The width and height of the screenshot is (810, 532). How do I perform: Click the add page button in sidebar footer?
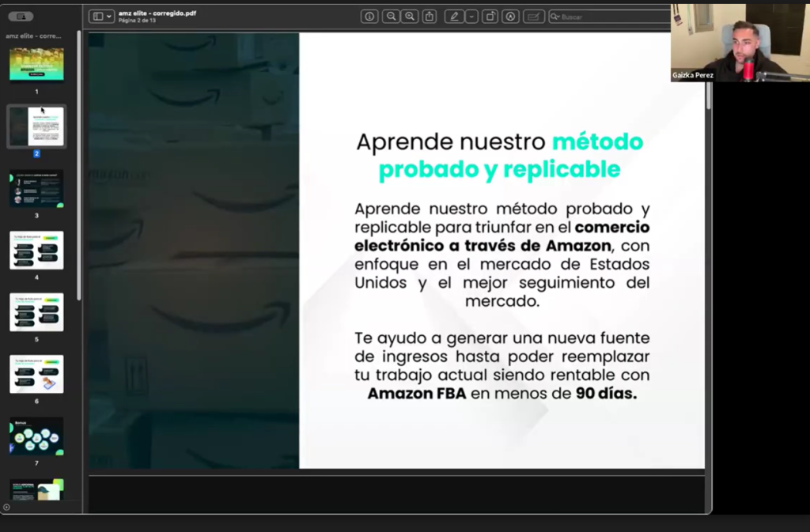click(7, 507)
